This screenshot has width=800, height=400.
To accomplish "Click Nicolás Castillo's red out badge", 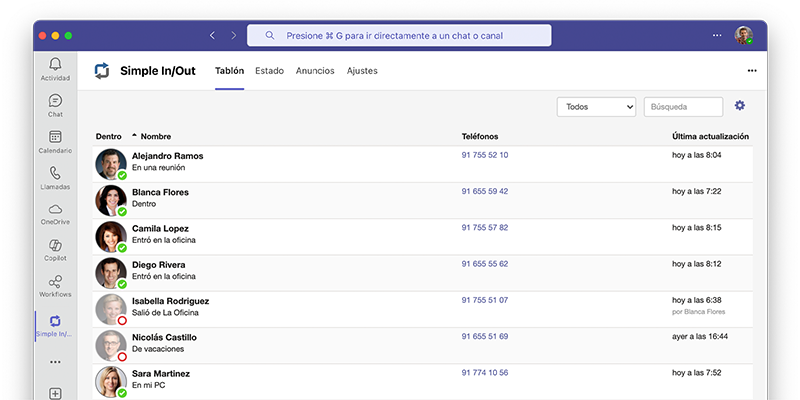I will [x=122, y=357].
